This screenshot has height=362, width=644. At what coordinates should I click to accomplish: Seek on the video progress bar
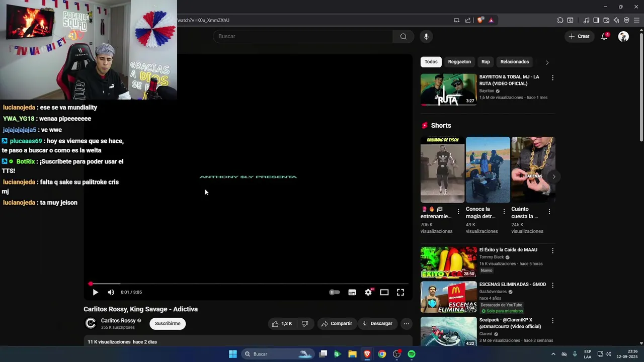pyautogui.click(x=248, y=284)
